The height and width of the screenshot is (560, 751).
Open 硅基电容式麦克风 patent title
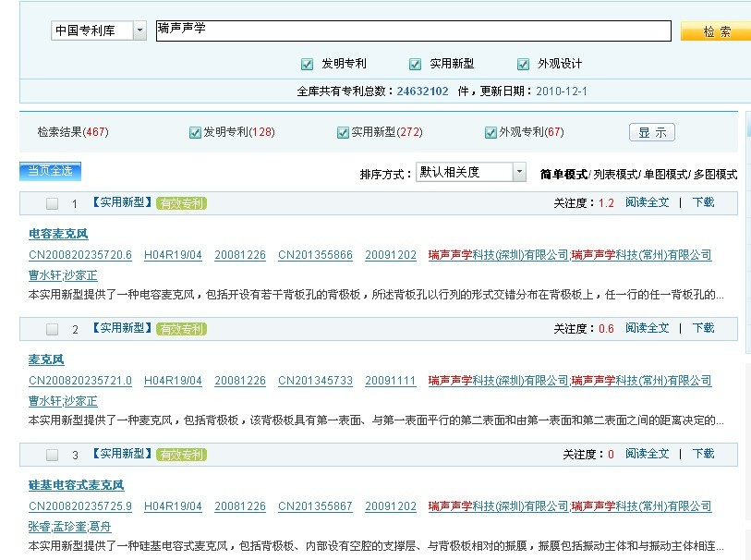76,485
